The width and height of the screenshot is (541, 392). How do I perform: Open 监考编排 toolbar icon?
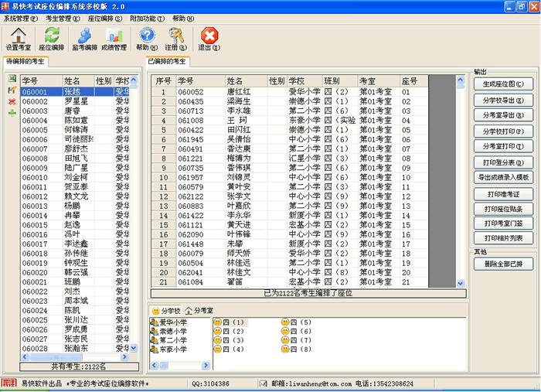(84, 39)
